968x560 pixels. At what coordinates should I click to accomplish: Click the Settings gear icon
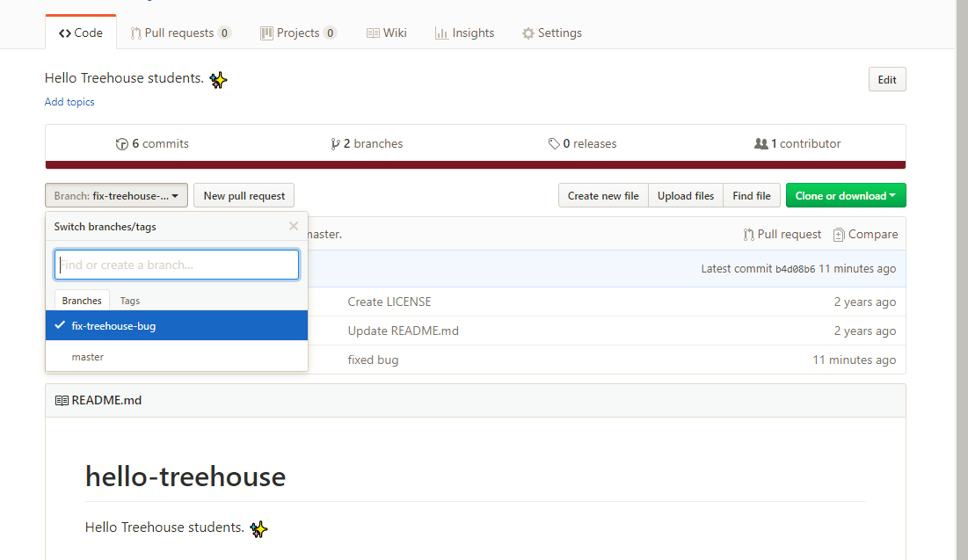click(528, 33)
